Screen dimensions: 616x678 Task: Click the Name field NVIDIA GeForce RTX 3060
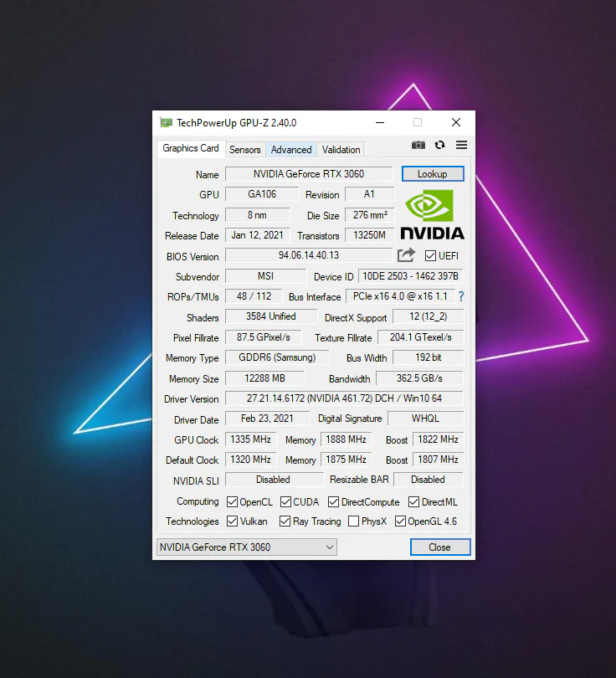coord(309,174)
